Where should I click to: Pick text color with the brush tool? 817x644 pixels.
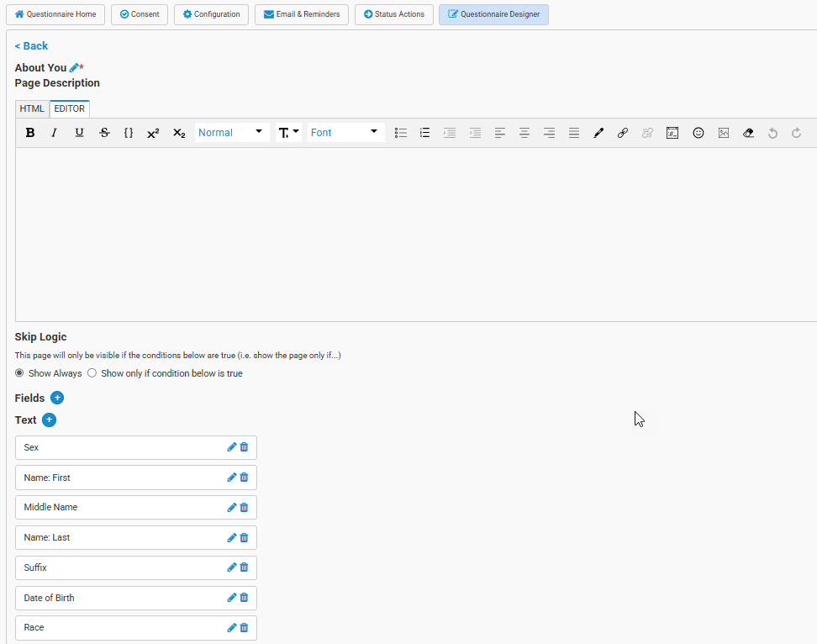click(x=598, y=133)
